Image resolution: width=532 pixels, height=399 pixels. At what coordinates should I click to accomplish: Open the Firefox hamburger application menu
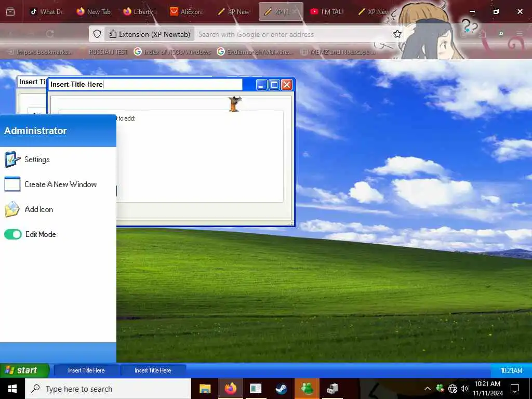(x=519, y=34)
